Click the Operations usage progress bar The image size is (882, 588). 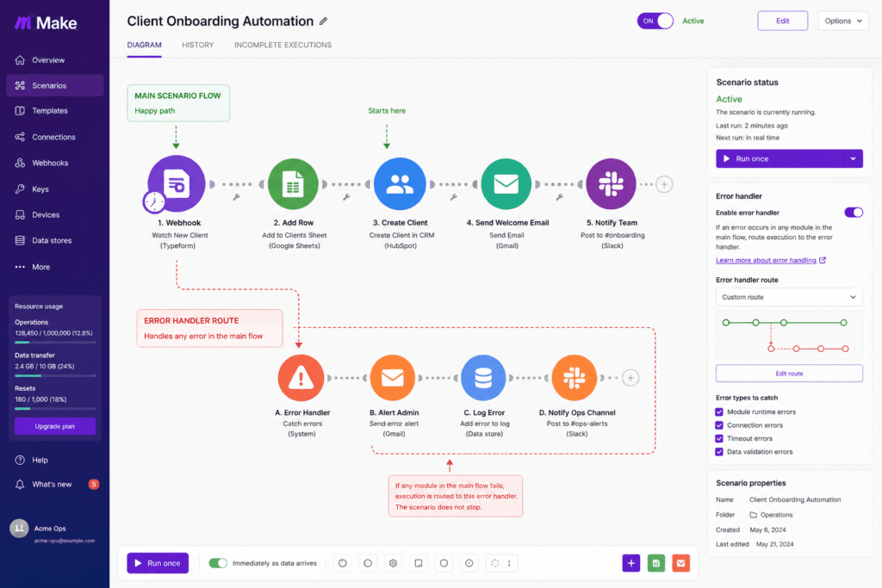tap(55, 343)
